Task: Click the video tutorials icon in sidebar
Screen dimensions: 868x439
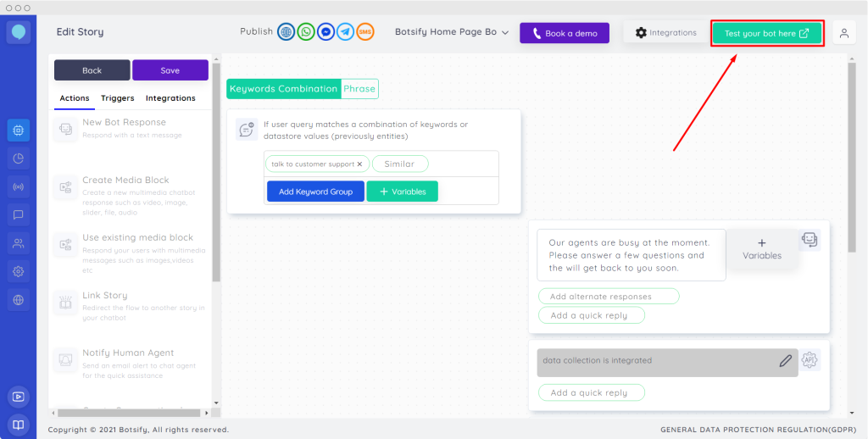Action: (x=18, y=397)
